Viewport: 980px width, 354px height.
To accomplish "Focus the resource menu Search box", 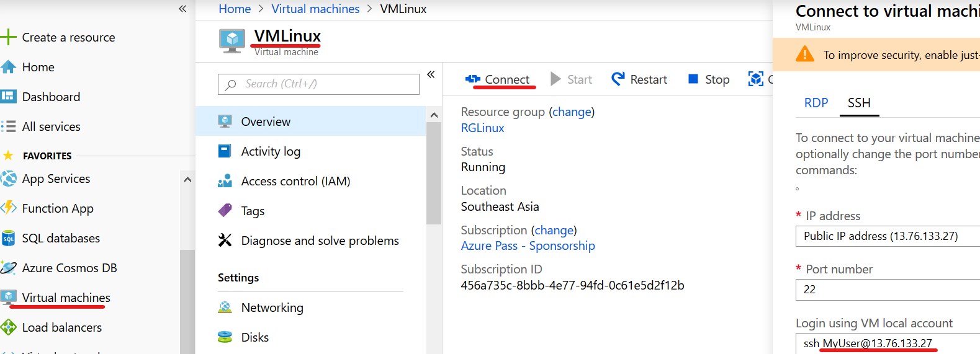I will pyautogui.click(x=318, y=84).
